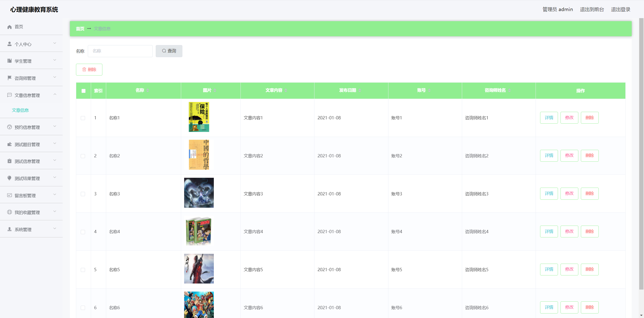Collapse the 文章信息管理 menu chevron

(55, 95)
